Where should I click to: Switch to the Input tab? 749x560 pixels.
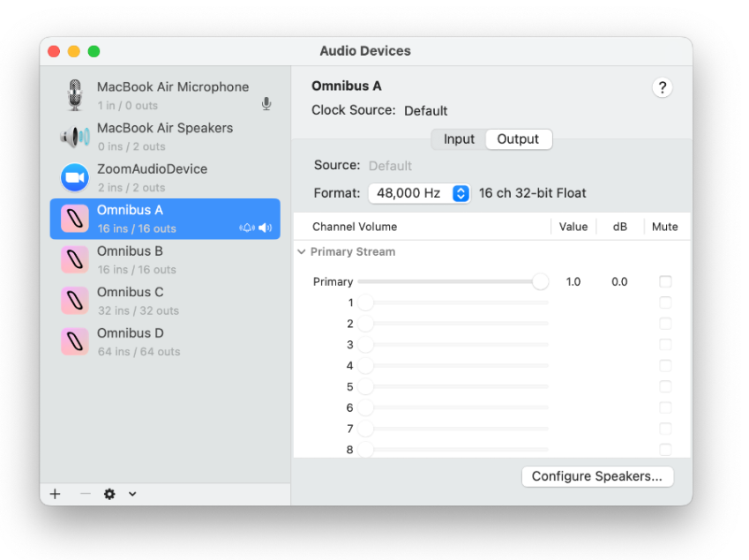pyautogui.click(x=459, y=139)
